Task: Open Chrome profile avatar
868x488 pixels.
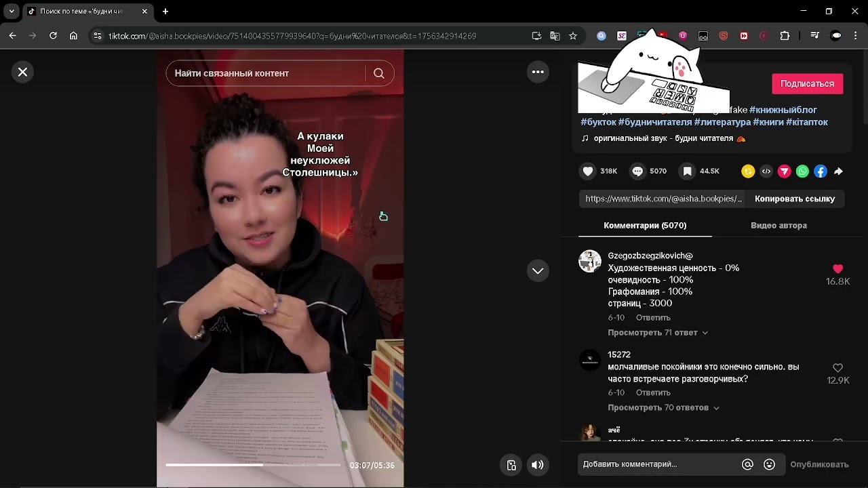Action: coord(836,36)
